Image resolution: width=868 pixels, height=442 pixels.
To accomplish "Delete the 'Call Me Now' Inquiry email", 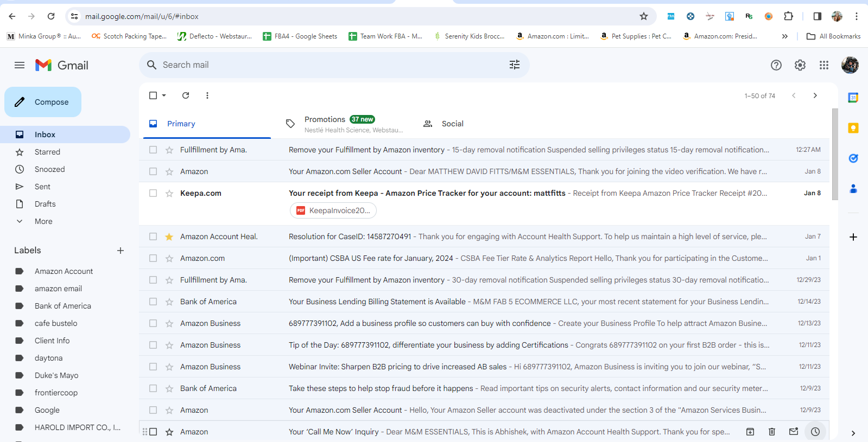I will click(772, 432).
